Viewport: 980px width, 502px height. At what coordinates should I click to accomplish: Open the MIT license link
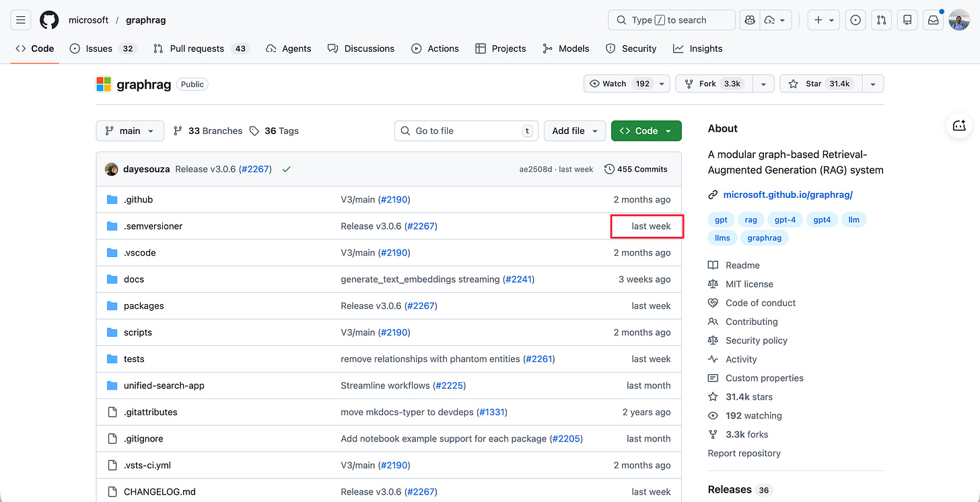pos(740,284)
